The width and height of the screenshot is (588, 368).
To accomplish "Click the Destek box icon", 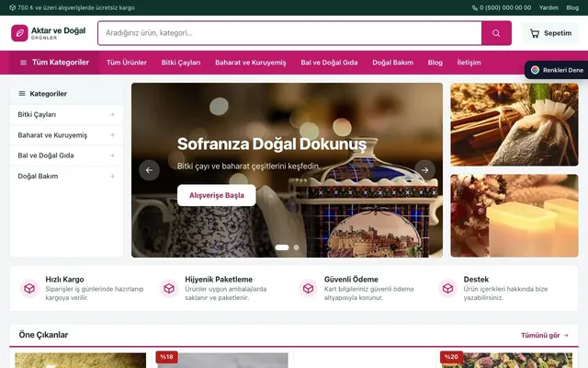I will (447, 288).
